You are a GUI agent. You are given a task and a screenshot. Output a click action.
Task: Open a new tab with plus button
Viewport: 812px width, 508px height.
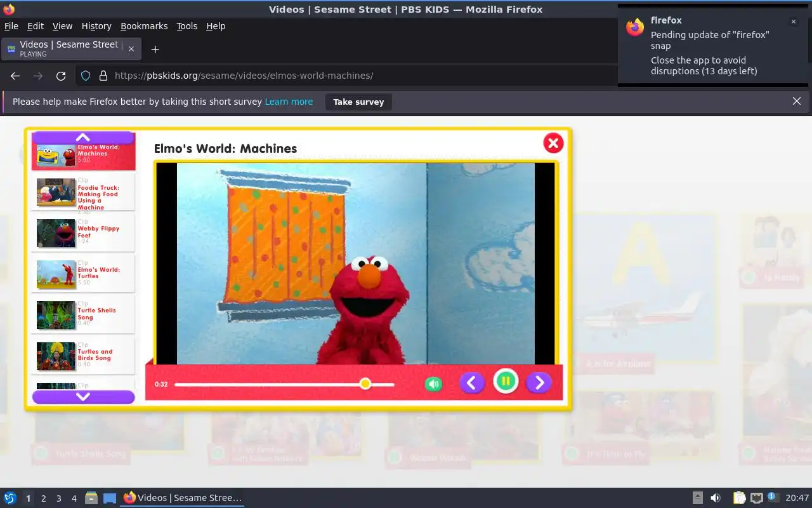pos(155,49)
